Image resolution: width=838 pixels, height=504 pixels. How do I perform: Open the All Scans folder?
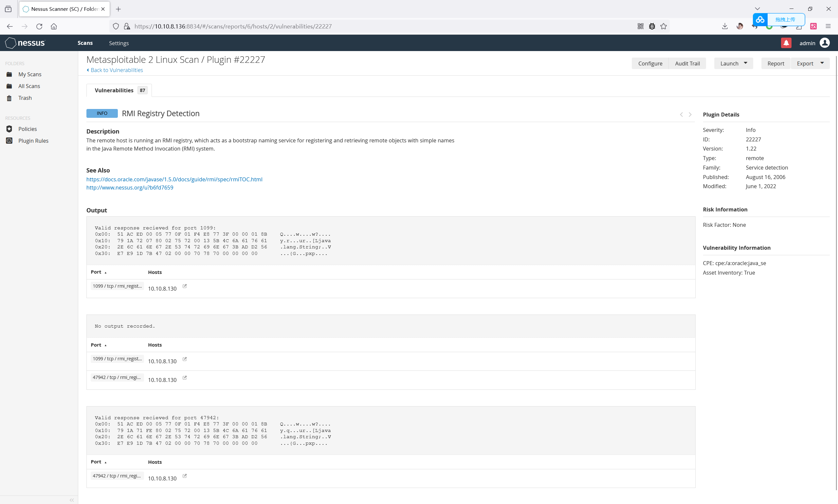[x=29, y=86]
